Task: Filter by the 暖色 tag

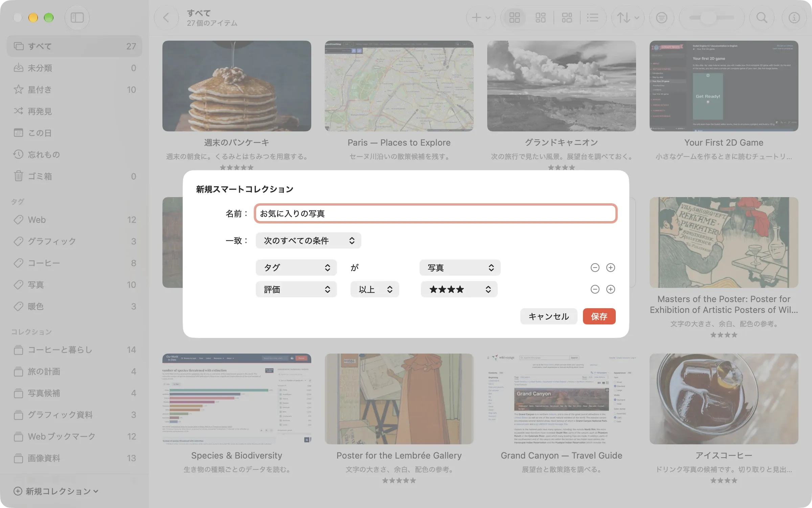Action: point(74,306)
